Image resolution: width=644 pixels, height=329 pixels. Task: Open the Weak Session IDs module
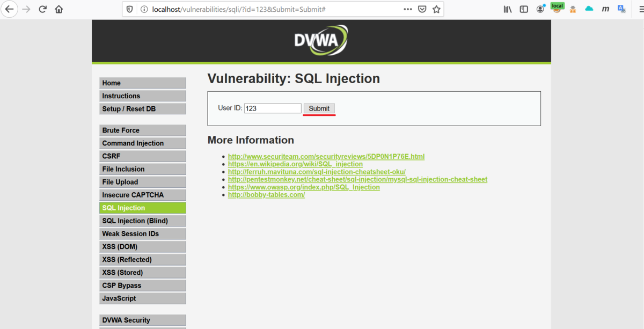point(143,233)
